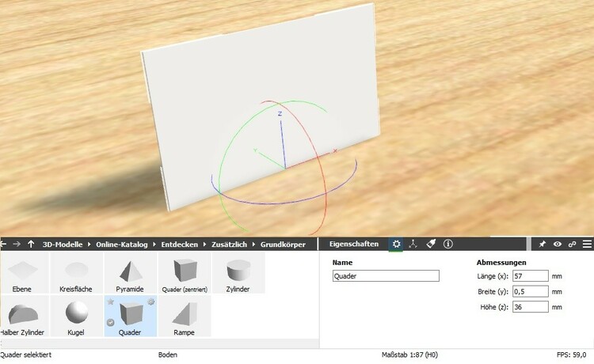The height and width of the screenshot is (364, 594).
Task: Toggle the eye visibility icon
Action: 558,244
